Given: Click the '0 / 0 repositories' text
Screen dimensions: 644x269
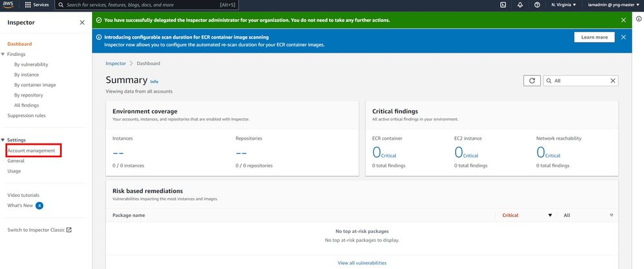Looking at the screenshot, I should coord(254,165).
